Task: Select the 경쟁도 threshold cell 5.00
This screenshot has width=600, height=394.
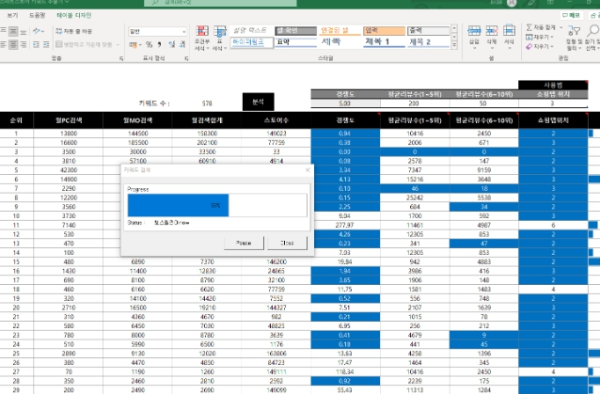Action: coord(345,103)
